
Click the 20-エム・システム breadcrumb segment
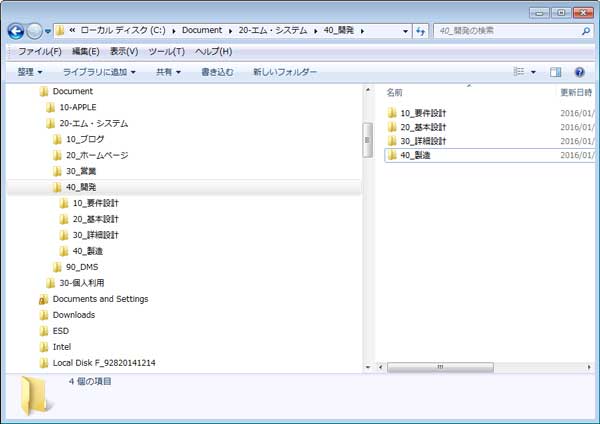273,30
